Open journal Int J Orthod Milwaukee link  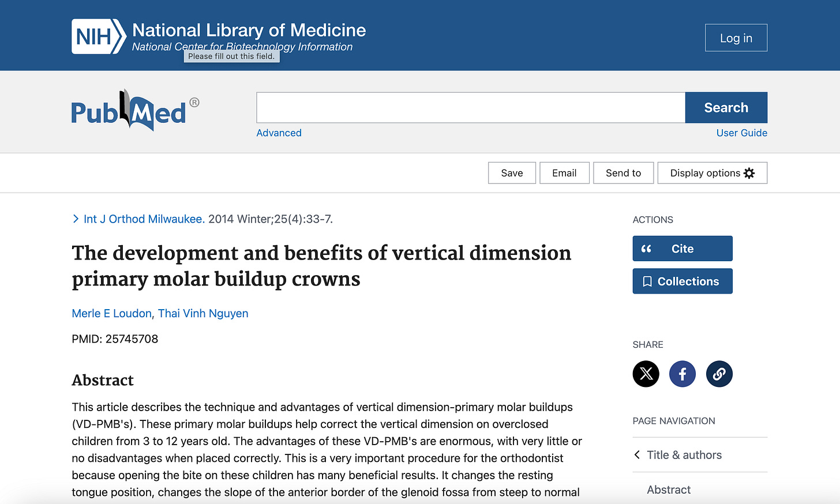coord(144,219)
